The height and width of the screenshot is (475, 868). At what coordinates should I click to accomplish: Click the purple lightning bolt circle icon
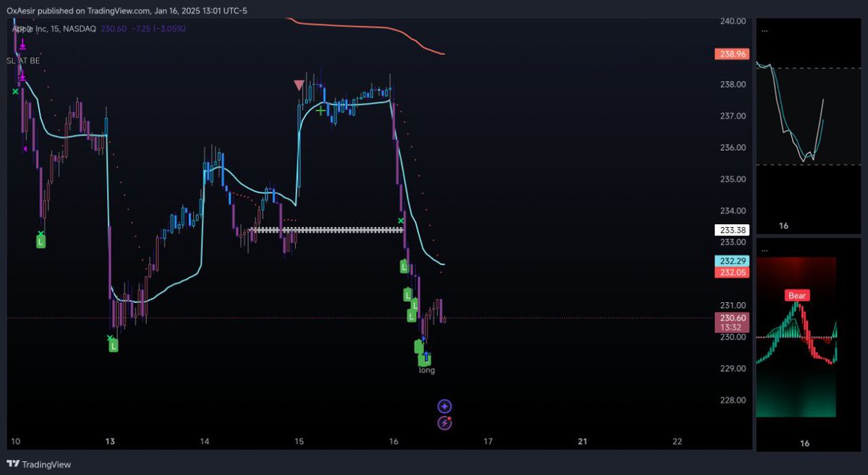(445, 424)
